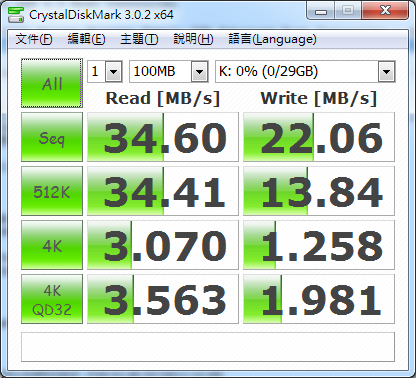Click the Seq write result 22.06
Viewport: 416px width, 378px height.
319,137
